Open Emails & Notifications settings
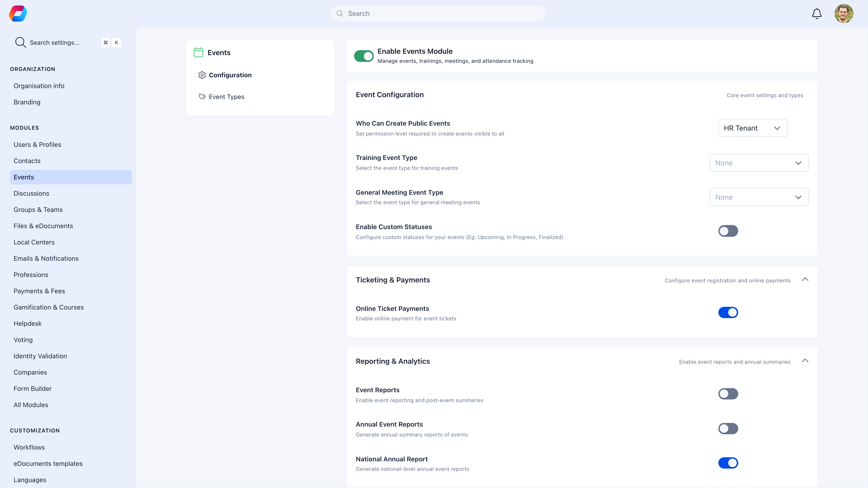Viewport: 868px width, 488px height. click(x=46, y=258)
